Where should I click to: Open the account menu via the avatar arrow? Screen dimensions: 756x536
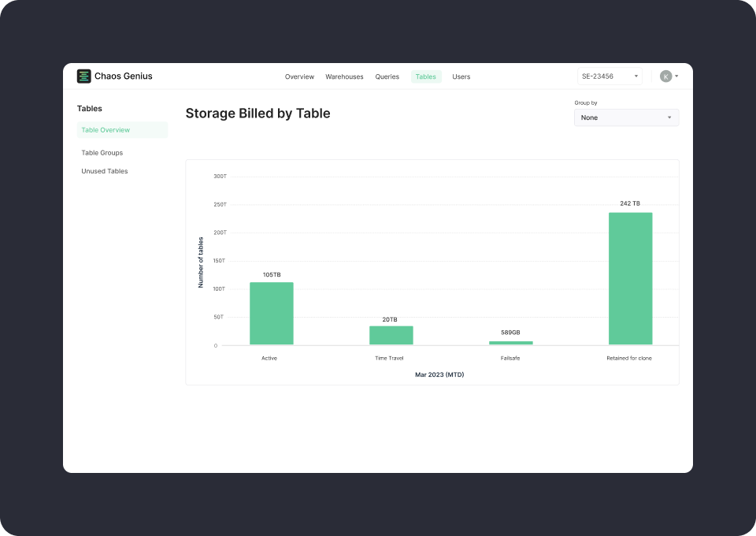pyautogui.click(x=675, y=76)
